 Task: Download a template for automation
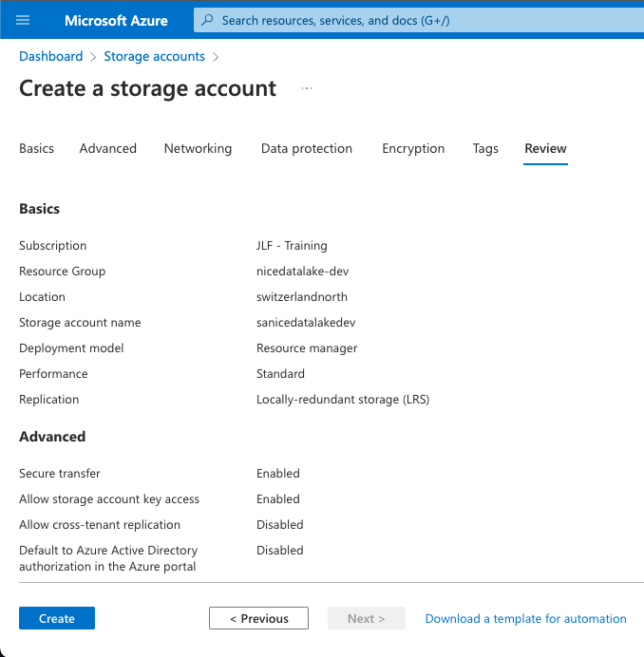tap(526, 618)
